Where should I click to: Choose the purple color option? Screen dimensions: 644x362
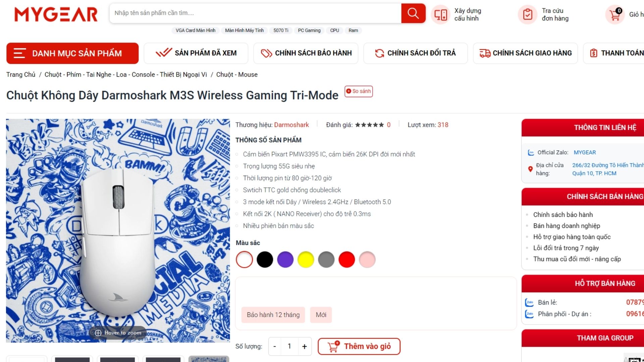click(285, 259)
